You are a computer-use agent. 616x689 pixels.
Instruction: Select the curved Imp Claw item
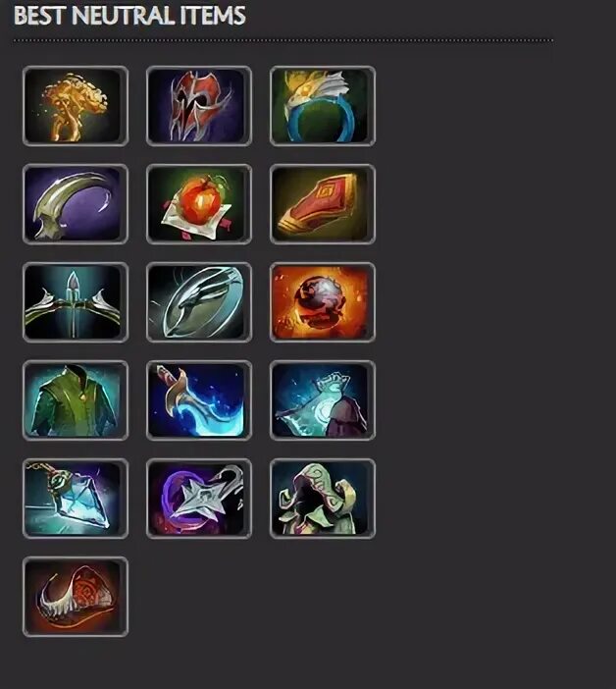pyautogui.click(x=76, y=204)
